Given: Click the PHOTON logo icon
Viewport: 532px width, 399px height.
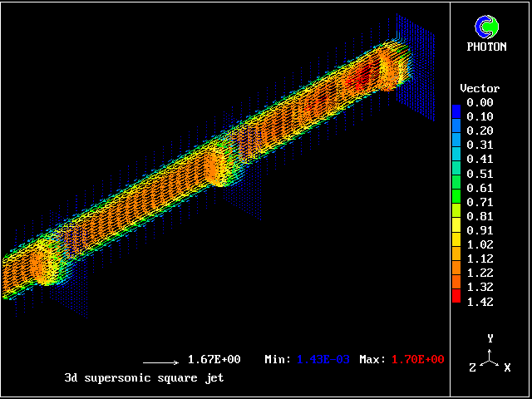Looking at the screenshot, I should pyautogui.click(x=490, y=27).
